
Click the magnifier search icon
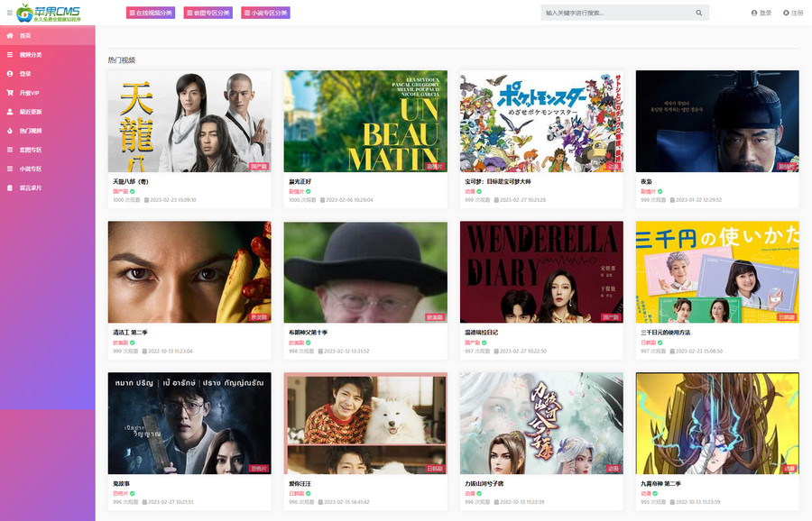click(699, 14)
